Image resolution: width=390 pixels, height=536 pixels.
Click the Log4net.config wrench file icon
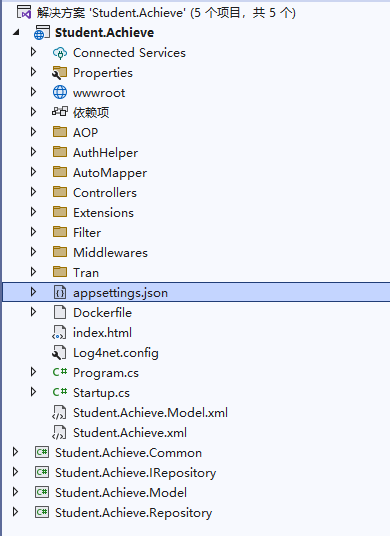(59, 353)
